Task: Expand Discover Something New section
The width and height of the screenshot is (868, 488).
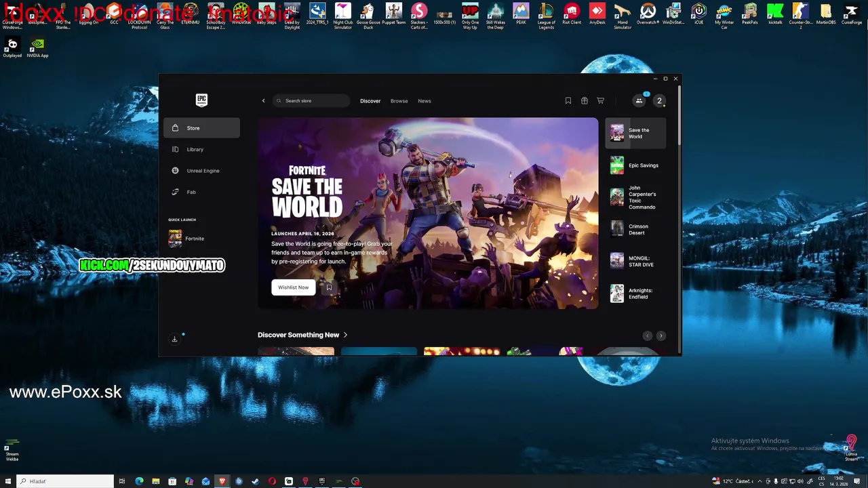Action: coord(302,335)
